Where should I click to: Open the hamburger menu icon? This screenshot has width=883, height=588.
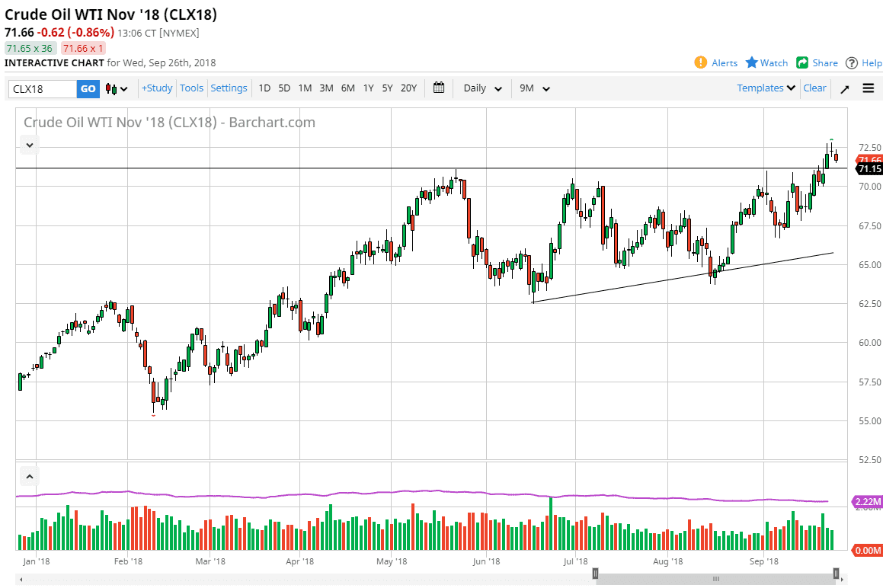point(868,88)
